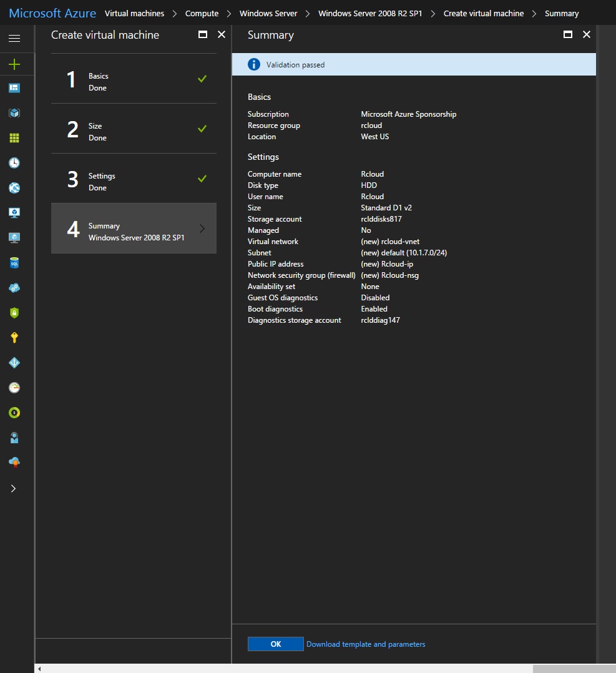Open the green grid All resources icon
The image size is (616, 673).
tap(14, 138)
